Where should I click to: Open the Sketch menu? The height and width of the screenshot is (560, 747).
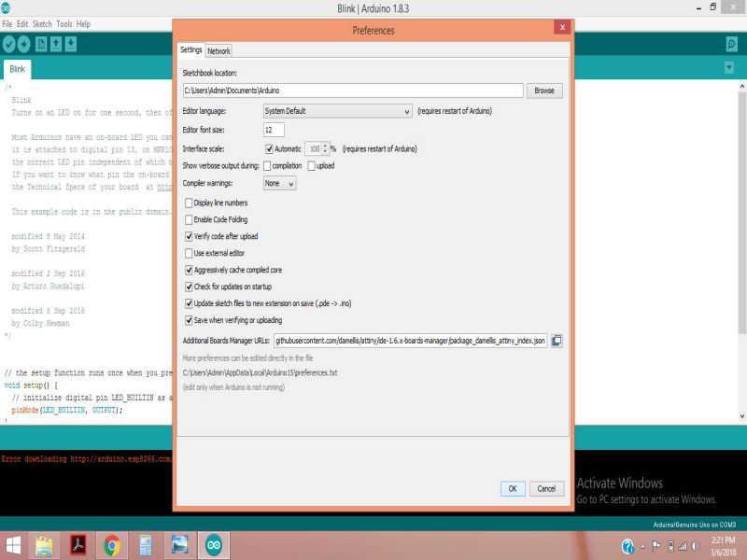tap(42, 24)
